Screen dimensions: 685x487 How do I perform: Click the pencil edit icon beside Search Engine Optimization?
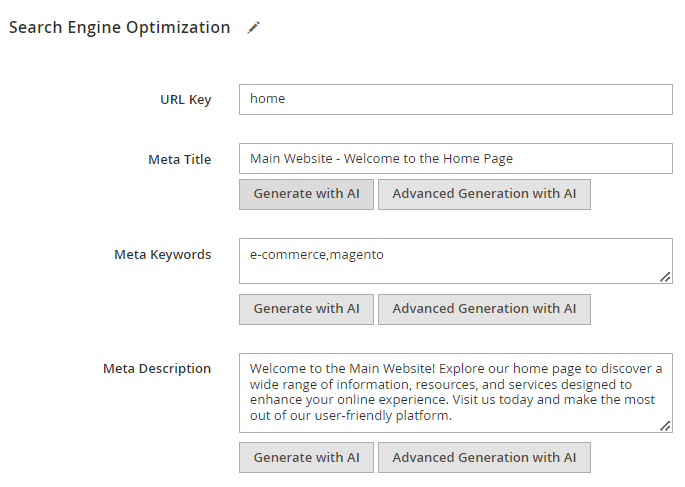(x=253, y=28)
